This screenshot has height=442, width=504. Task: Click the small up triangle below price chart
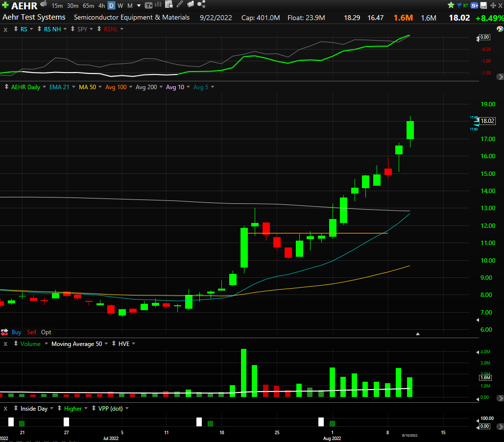tap(418, 334)
